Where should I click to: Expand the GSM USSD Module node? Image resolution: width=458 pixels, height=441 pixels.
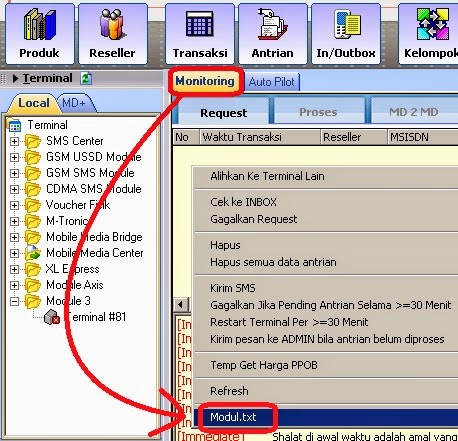tap(14, 157)
